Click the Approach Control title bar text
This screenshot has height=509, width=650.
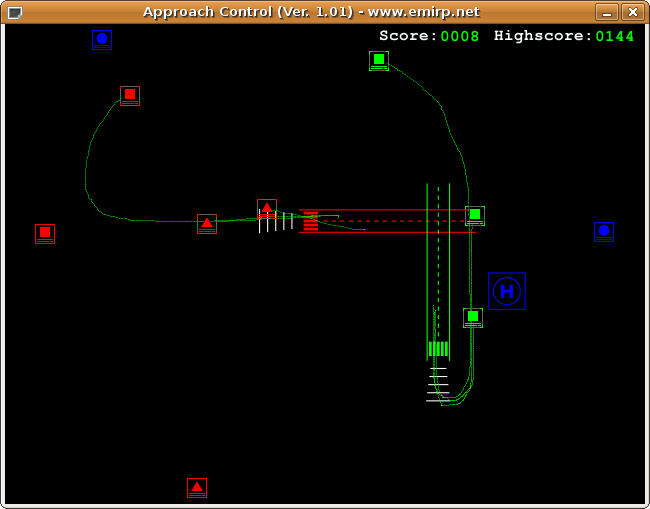point(310,12)
